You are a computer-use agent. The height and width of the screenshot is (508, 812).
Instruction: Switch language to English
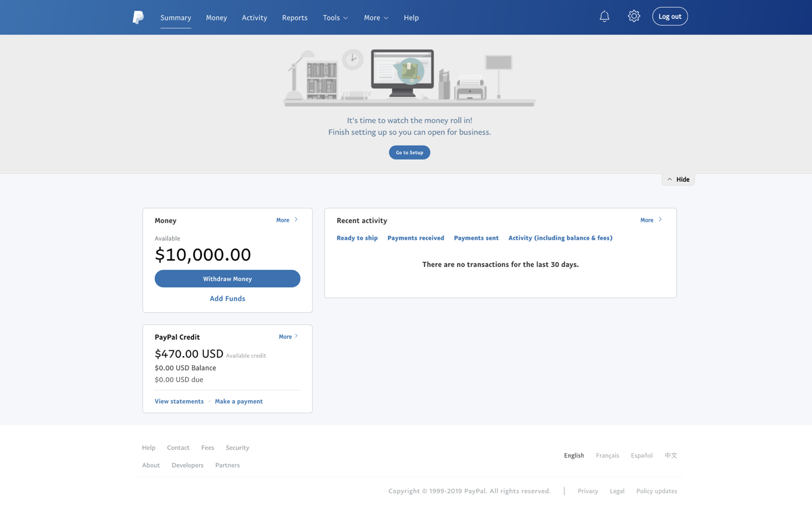(574, 456)
